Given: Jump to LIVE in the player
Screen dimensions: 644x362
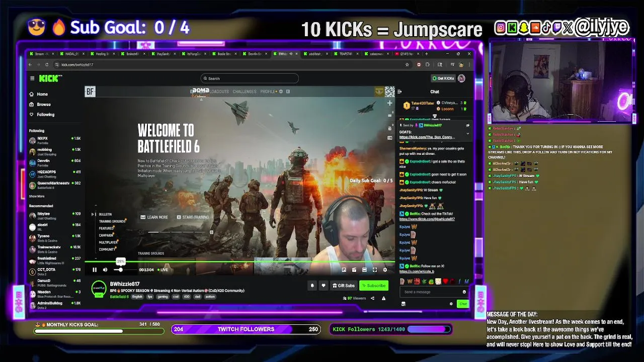Looking at the screenshot, I should point(163,270).
